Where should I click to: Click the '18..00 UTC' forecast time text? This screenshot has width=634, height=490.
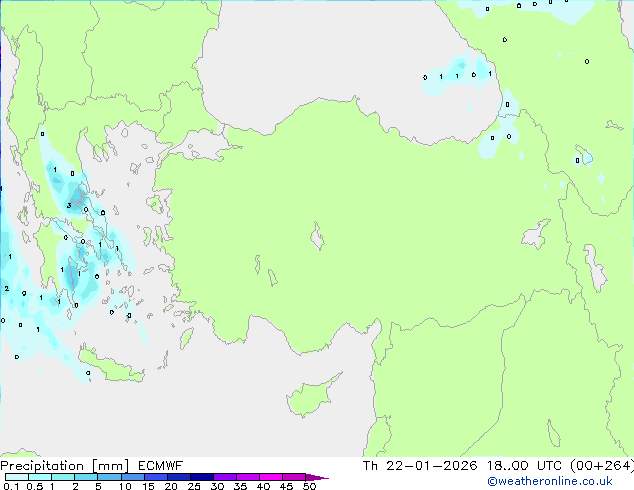click(x=524, y=466)
